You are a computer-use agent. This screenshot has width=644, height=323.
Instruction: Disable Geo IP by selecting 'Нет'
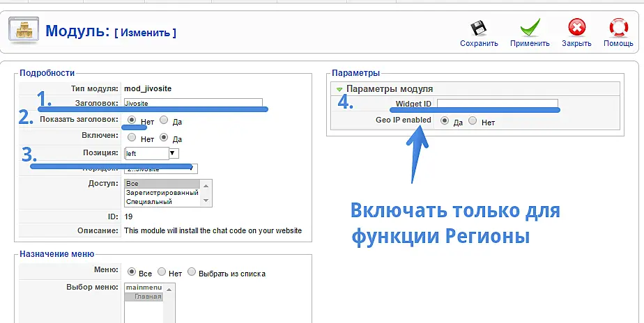tap(473, 121)
